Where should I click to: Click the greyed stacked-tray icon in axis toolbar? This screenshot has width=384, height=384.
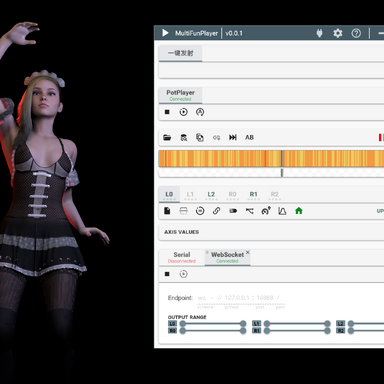(x=183, y=211)
